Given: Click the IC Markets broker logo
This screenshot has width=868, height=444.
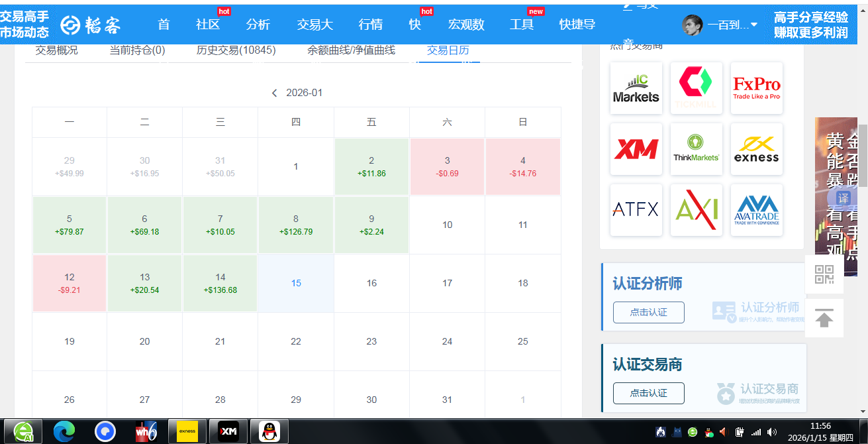Looking at the screenshot, I should [x=636, y=88].
